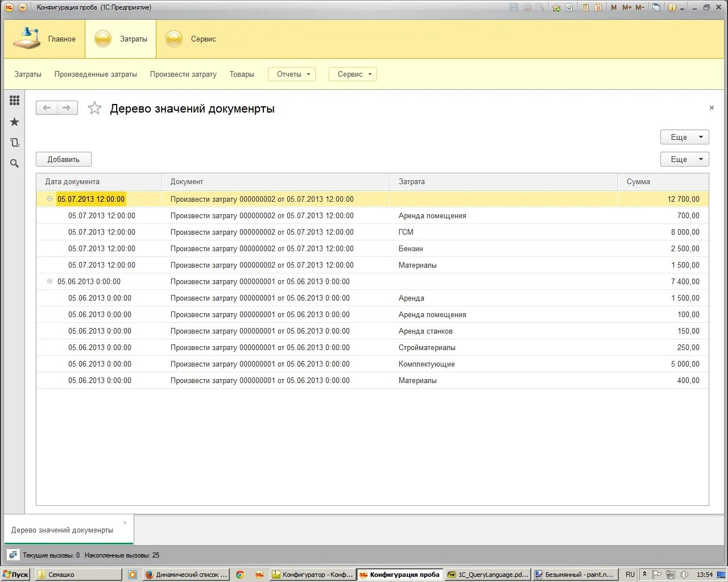Image resolution: width=728 pixels, height=582 pixels.
Task: Select the Аренда станков cell
Action: (503, 331)
